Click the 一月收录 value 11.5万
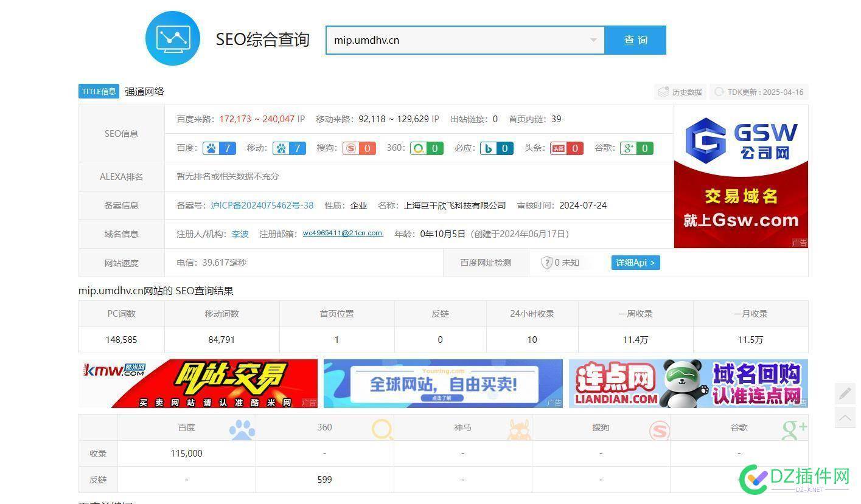Screen dimensions: 861x504 point(750,340)
